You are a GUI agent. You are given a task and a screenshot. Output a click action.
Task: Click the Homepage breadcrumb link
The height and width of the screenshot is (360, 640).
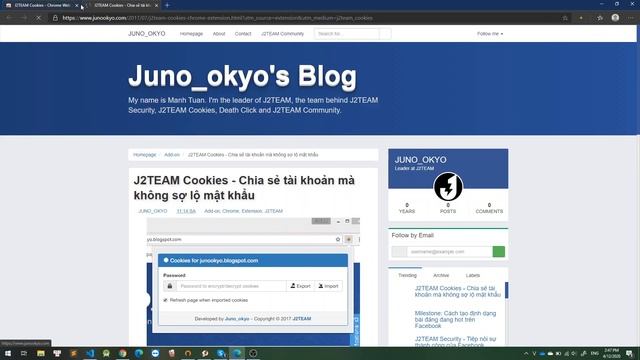click(x=144, y=155)
